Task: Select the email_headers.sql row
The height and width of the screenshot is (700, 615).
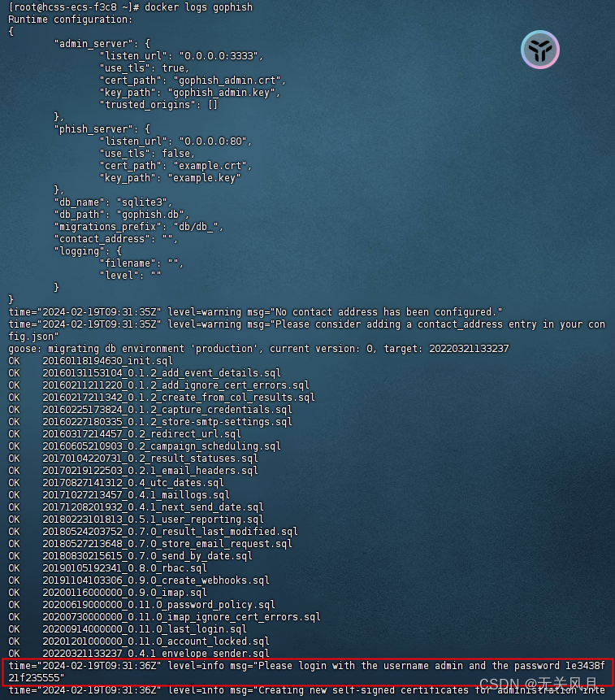Action: 133,471
